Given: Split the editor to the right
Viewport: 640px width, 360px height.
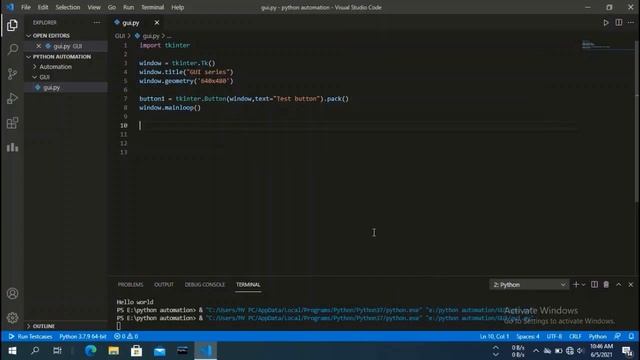Looking at the screenshot, I should 619,23.
